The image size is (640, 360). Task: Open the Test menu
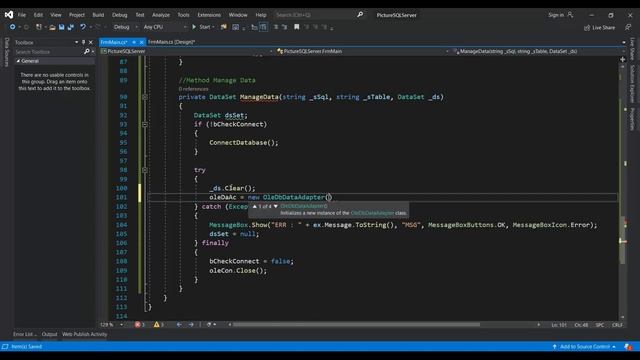click(x=140, y=15)
